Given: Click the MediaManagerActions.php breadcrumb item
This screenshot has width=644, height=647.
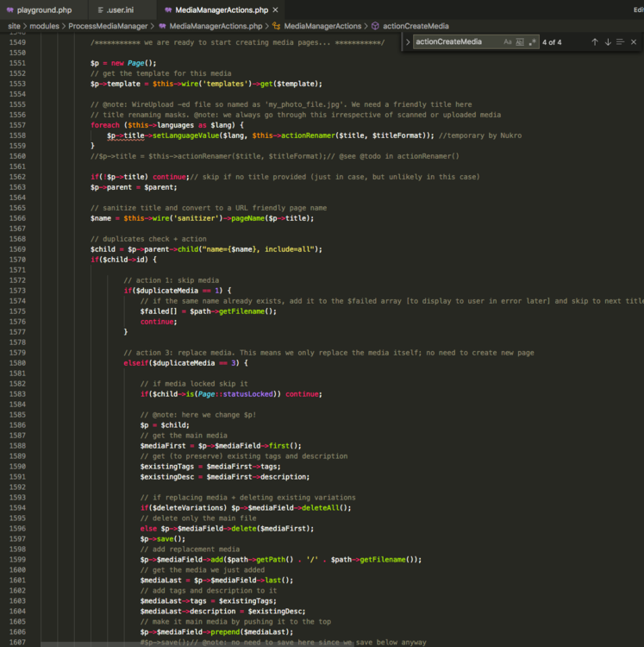Looking at the screenshot, I should (x=216, y=26).
